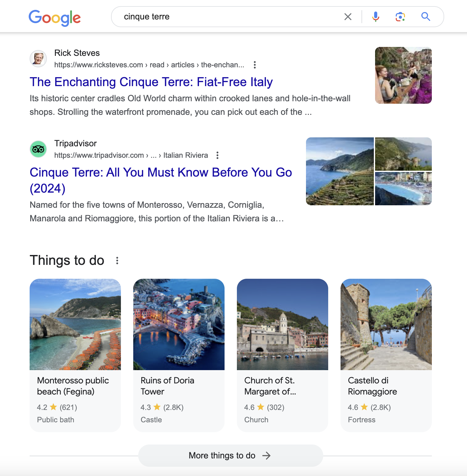Open the Enchanting Cinque Terre article link

point(151,82)
